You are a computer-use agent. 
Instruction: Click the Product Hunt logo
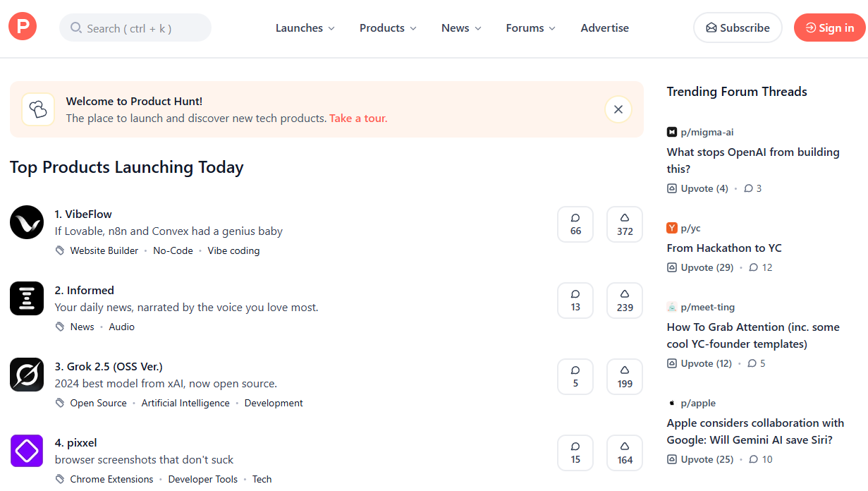tap(22, 26)
